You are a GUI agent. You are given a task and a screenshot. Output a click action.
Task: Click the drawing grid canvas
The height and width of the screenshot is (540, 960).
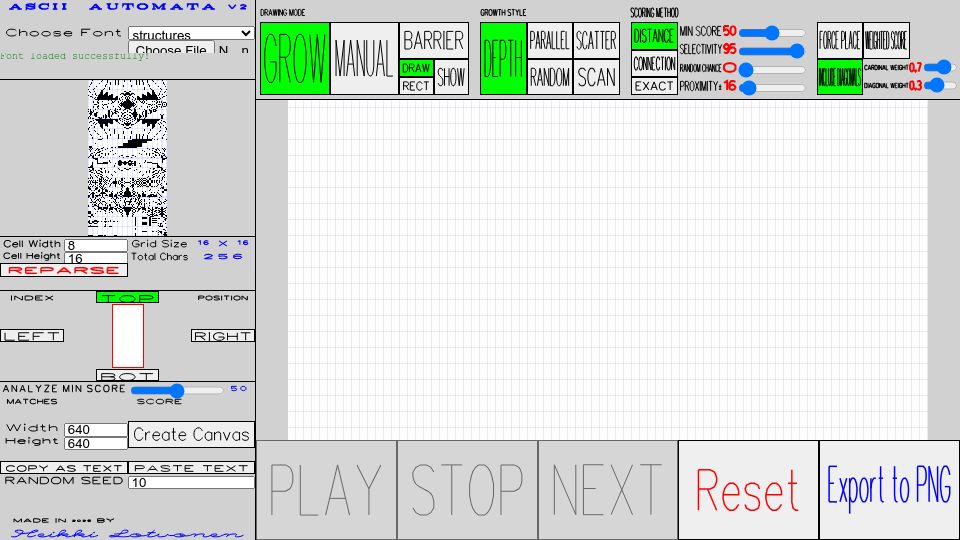click(x=607, y=270)
